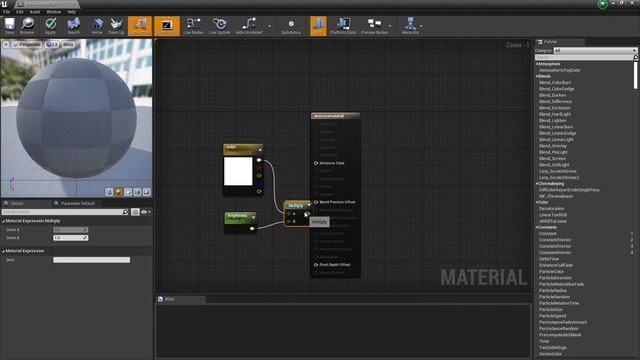
Task: Toggle Live Nodes in the toolbar
Action: pyautogui.click(x=193, y=26)
